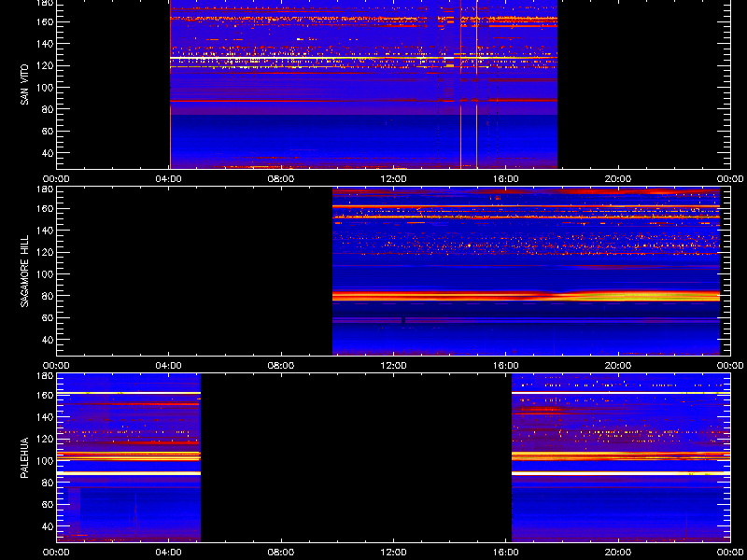Image resolution: width=747 pixels, height=560 pixels.
Task: Select the 160 tick label on the Sagamore Hill axis
Action: coord(46,208)
